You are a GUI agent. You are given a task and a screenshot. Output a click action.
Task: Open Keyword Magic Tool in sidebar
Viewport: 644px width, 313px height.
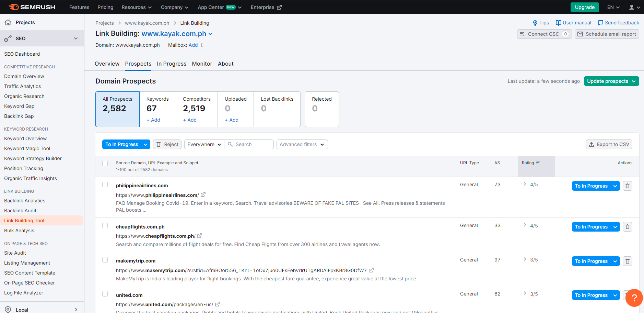point(27,148)
